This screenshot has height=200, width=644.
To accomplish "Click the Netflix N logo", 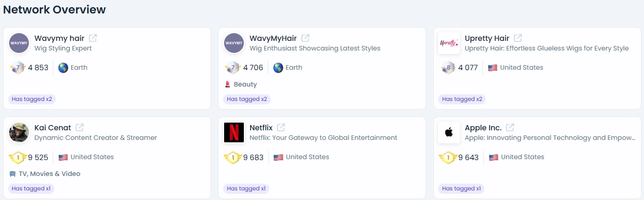I will (x=234, y=133).
